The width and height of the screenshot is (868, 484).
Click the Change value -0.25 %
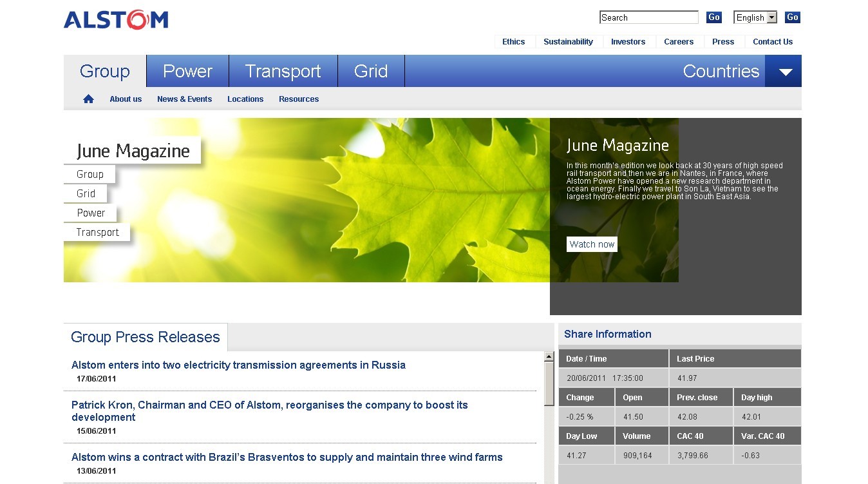tap(580, 417)
